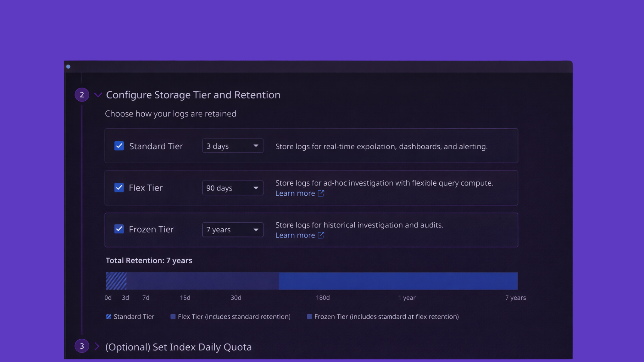Collapse the Configure Storage Tier section
Viewport: 644px width, 362px height.
click(98, 95)
